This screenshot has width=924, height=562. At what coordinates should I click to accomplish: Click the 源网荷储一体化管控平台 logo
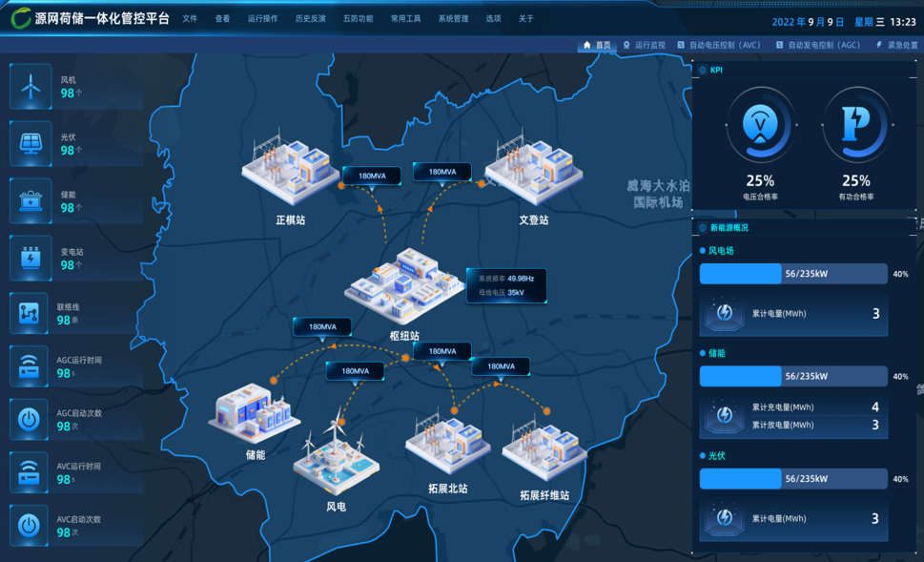click(x=91, y=18)
